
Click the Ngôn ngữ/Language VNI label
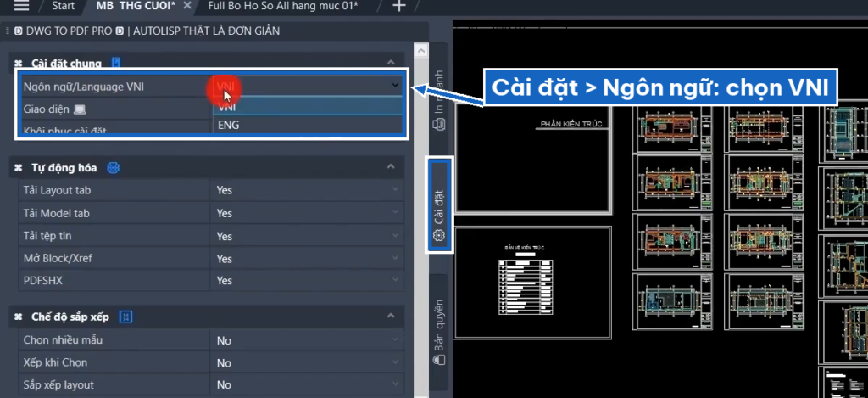[84, 87]
